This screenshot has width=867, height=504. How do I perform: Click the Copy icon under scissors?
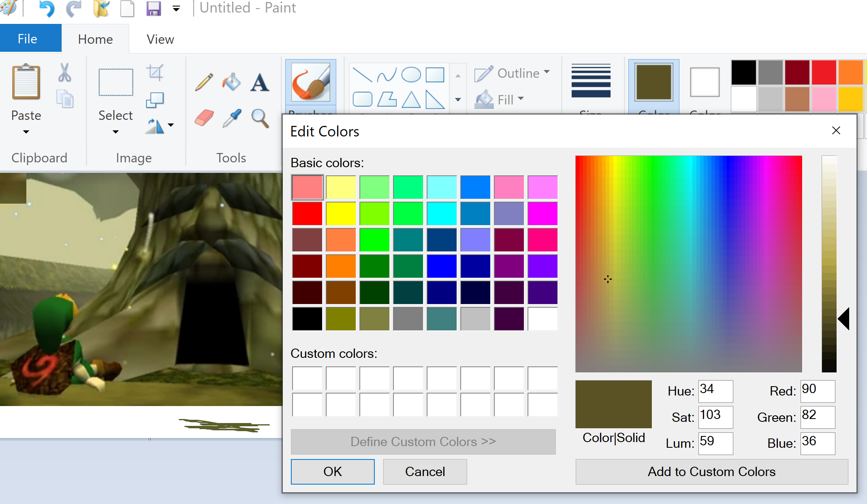click(65, 99)
